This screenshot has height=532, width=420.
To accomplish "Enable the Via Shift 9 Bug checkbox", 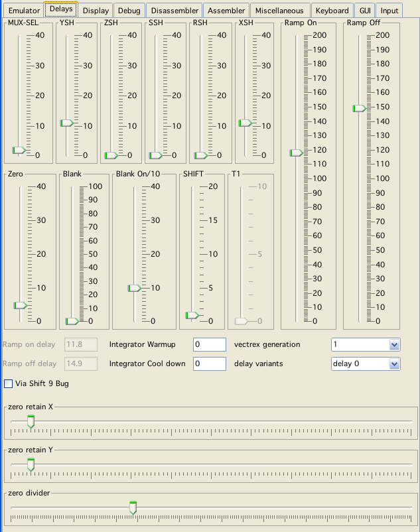I will [x=9, y=383].
